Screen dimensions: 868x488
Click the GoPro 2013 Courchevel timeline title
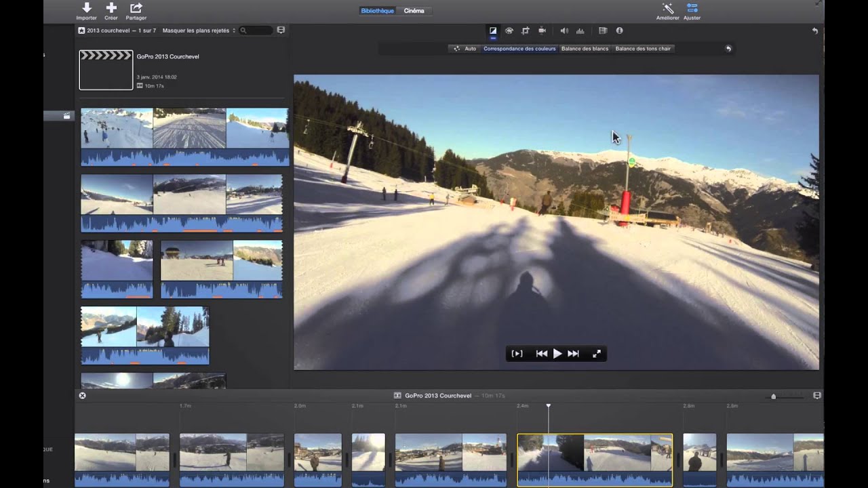coord(438,395)
